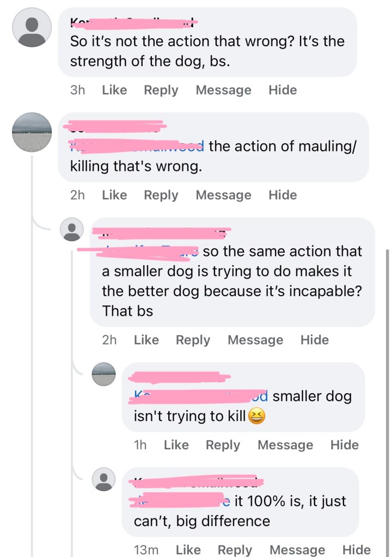Like the comment posted 3h ago
392x557 pixels.
pos(114,90)
